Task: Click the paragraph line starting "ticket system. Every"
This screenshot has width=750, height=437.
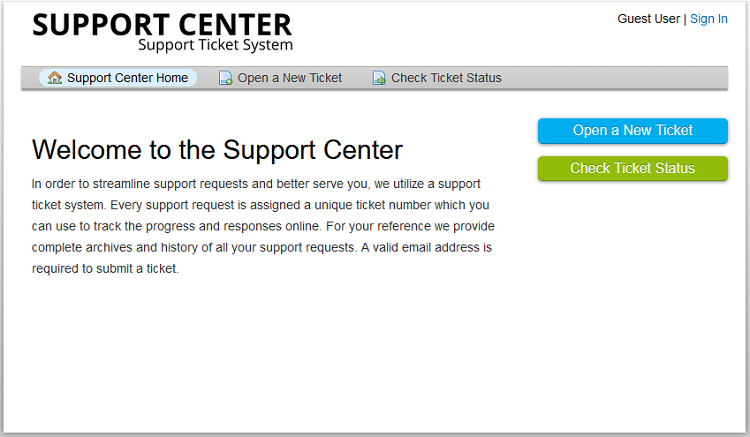Action: [x=260, y=205]
